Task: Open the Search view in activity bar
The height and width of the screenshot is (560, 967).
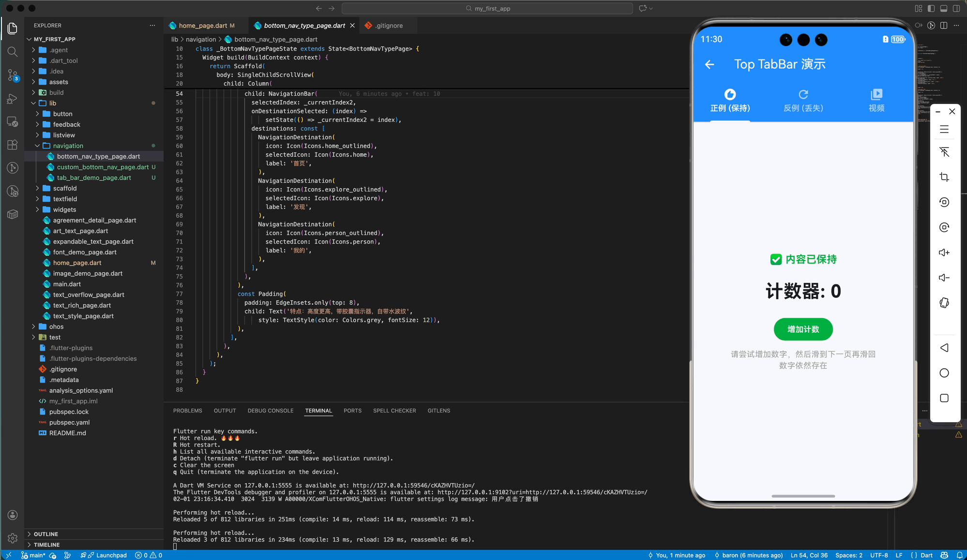Action: coord(13,52)
